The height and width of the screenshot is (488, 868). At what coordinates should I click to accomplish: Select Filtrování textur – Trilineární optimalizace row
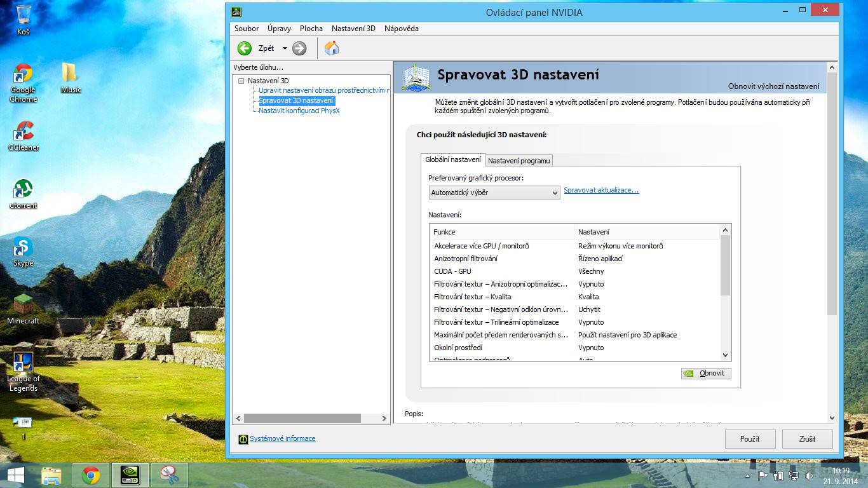point(575,322)
